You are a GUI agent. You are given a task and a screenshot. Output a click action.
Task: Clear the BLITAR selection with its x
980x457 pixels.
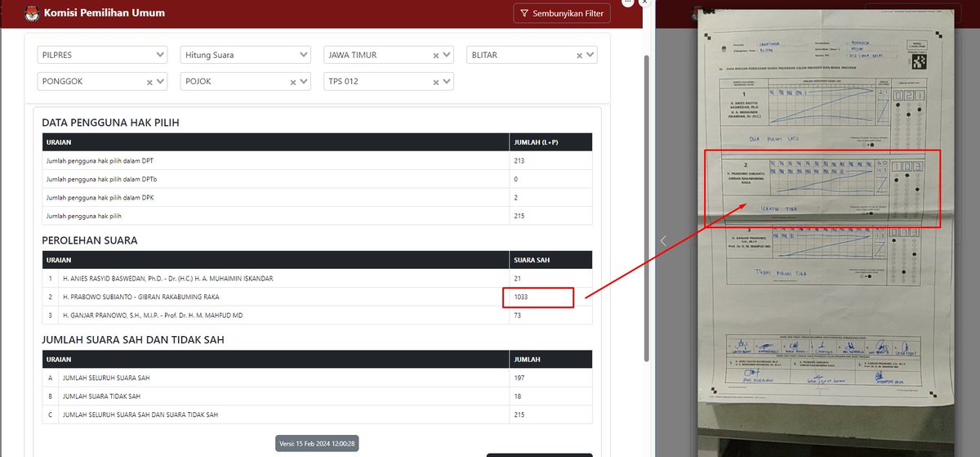point(579,56)
